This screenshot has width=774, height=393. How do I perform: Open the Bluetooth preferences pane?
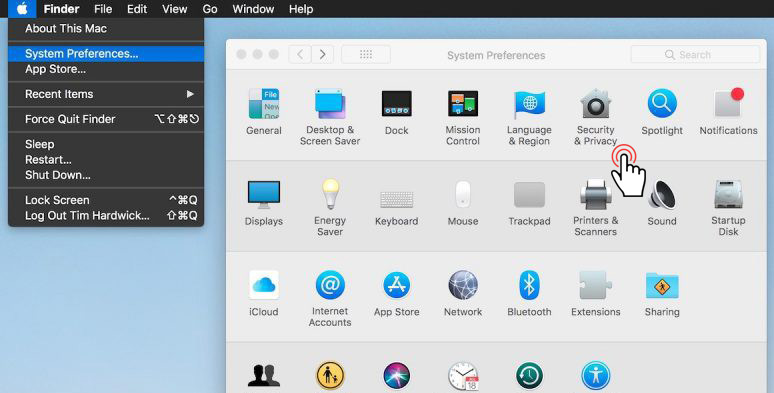(x=529, y=293)
